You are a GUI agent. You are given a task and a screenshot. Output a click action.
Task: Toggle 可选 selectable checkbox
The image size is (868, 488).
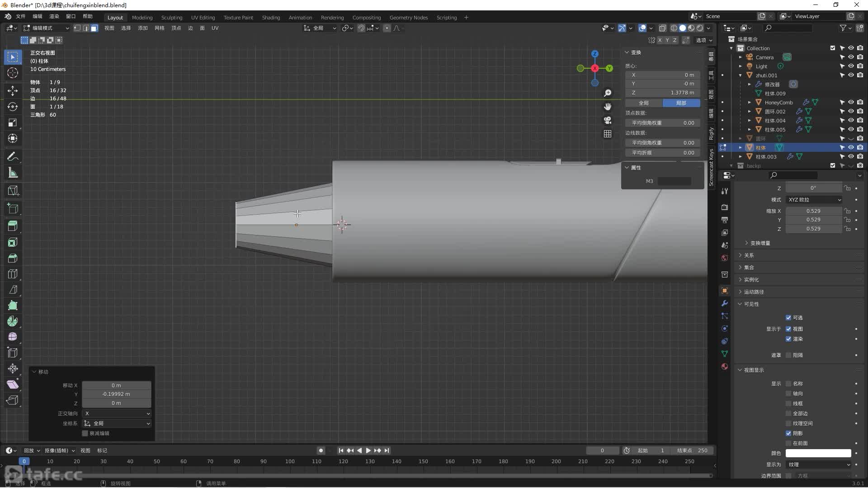788,318
